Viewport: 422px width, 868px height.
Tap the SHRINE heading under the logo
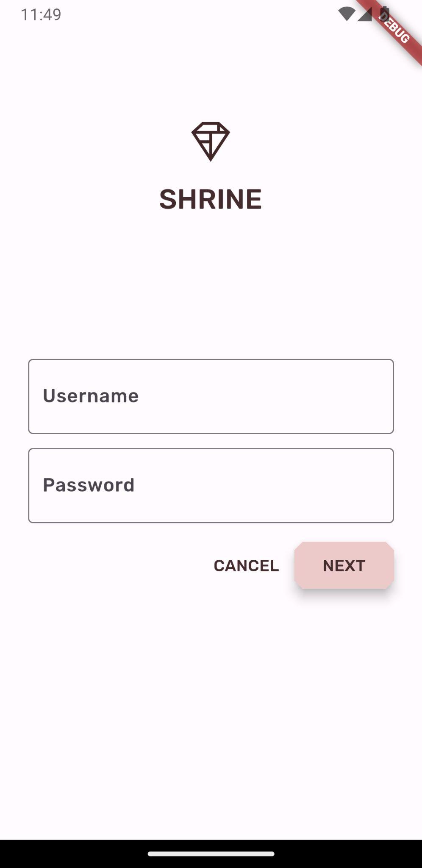point(211,199)
